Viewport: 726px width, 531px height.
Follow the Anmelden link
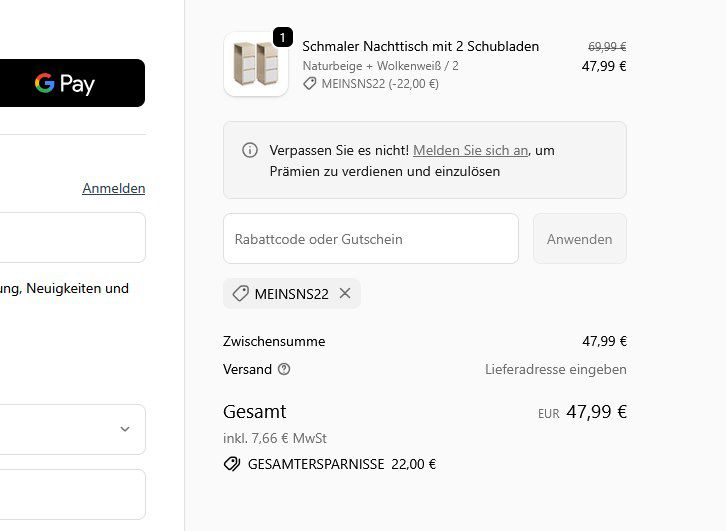(x=113, y=188)
